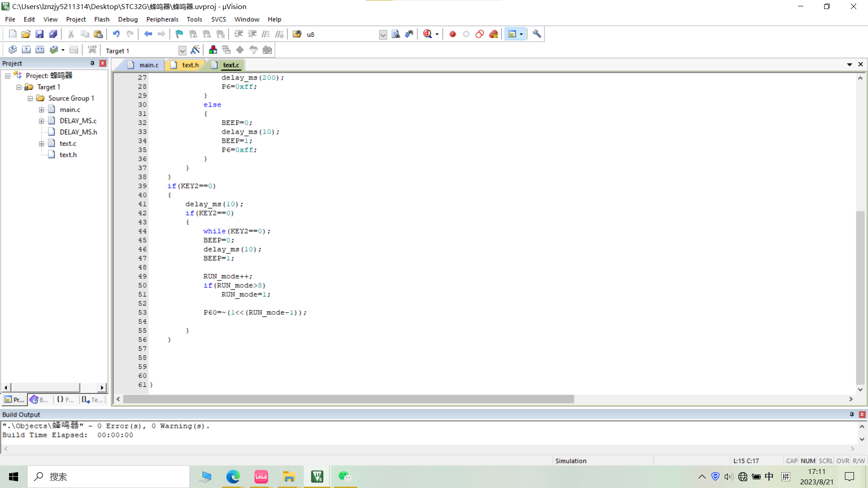Collapse Source Group 1 node
Image resolution: width=868 pixels, height=488 pixels.
[30, 99]
